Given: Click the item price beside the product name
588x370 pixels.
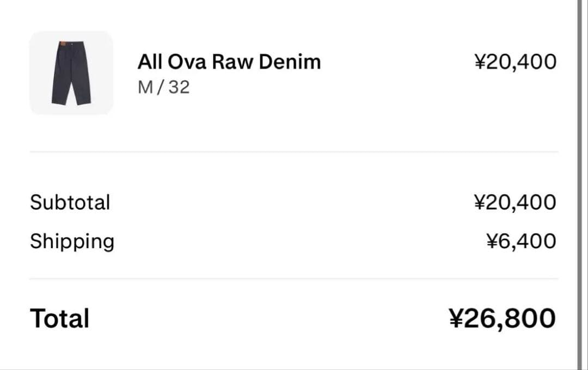Looking at the screenshot, I should point(515,62).
